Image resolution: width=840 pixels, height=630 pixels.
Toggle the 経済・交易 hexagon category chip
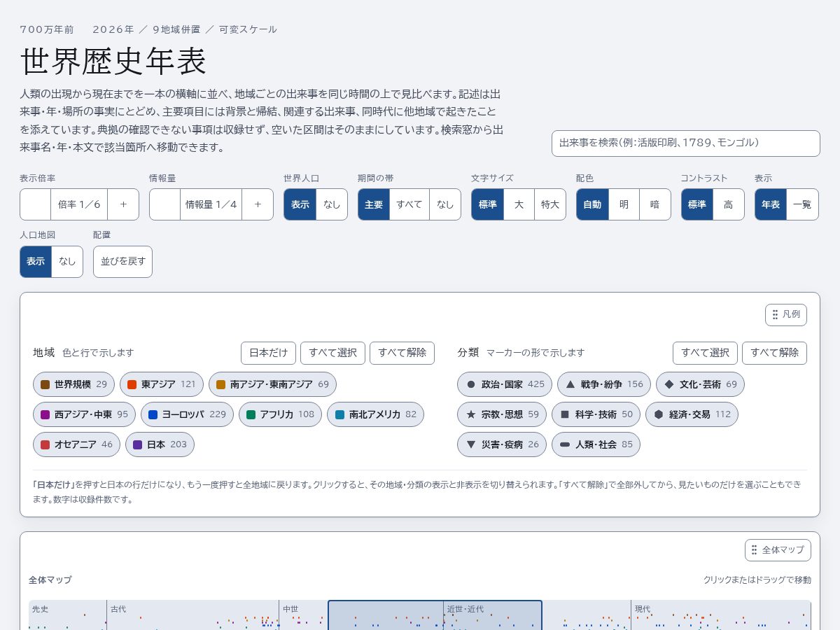coord(692,414)
